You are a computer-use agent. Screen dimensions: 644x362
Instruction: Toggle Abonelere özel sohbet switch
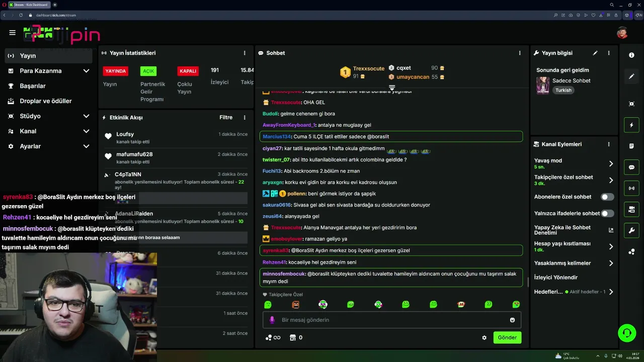(607, 197)
